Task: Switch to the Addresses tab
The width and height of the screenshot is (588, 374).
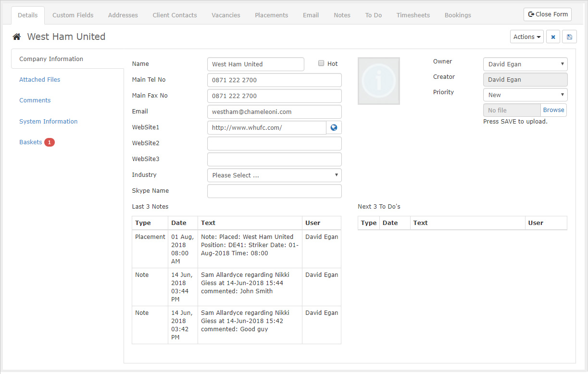Action: pos(123,15)
